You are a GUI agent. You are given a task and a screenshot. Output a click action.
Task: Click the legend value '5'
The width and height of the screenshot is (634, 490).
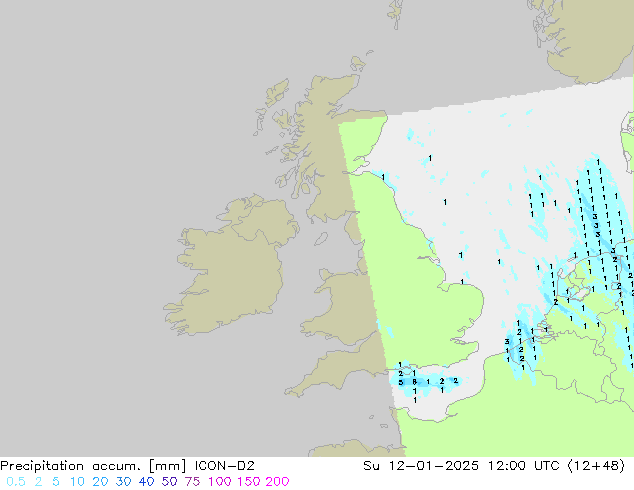[56, 482]
